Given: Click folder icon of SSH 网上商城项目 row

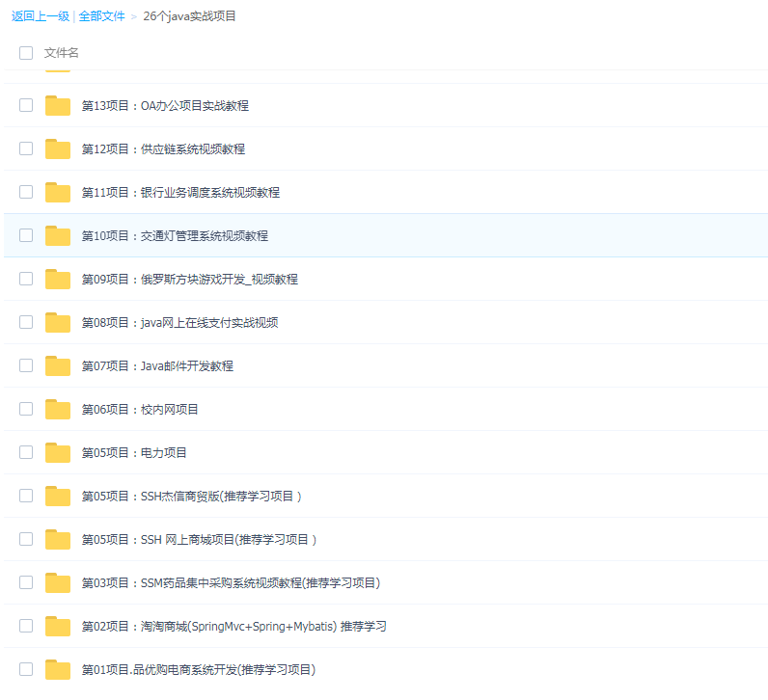Looking at the screenshot, I should [x=58, y=539].
